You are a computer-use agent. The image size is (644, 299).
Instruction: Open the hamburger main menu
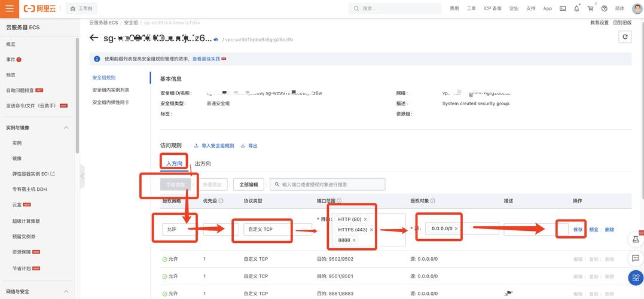10,8
